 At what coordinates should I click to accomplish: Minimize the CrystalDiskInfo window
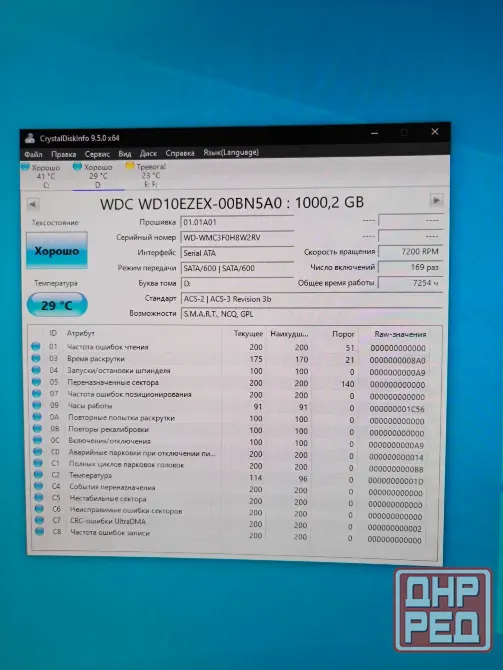pyautogui.click(x=374, y=133)
